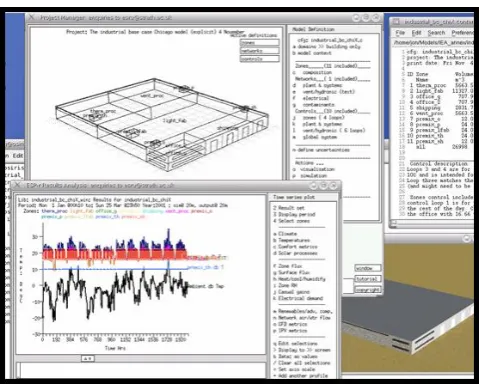Open 'l vent/hydronic ( 6 loops)' controls entry
This screenshot has height=384, width=479.
329,130
